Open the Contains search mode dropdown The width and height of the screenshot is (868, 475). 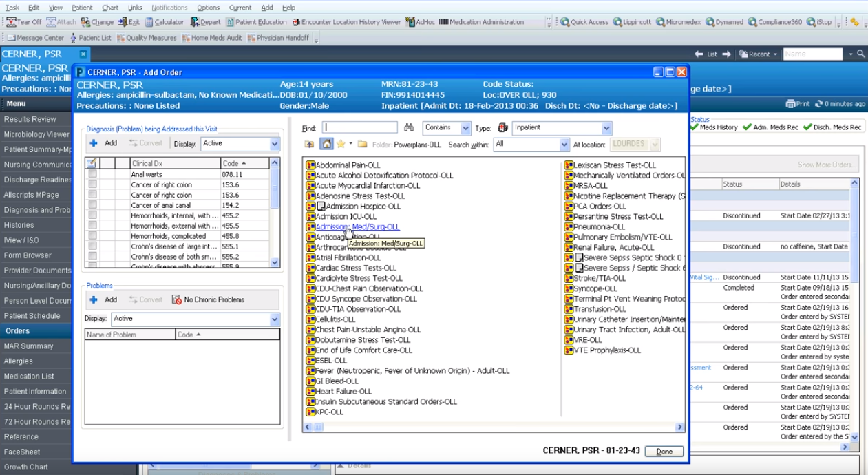click(x=465, y=128)
